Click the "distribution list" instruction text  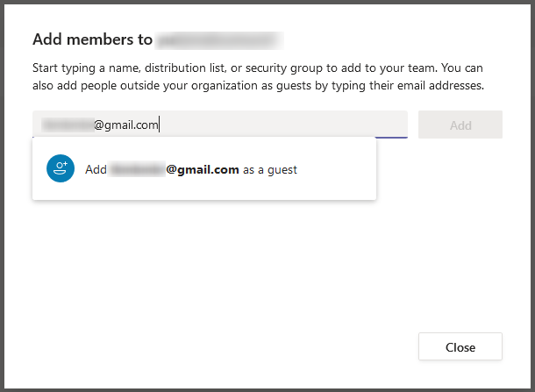185,68
